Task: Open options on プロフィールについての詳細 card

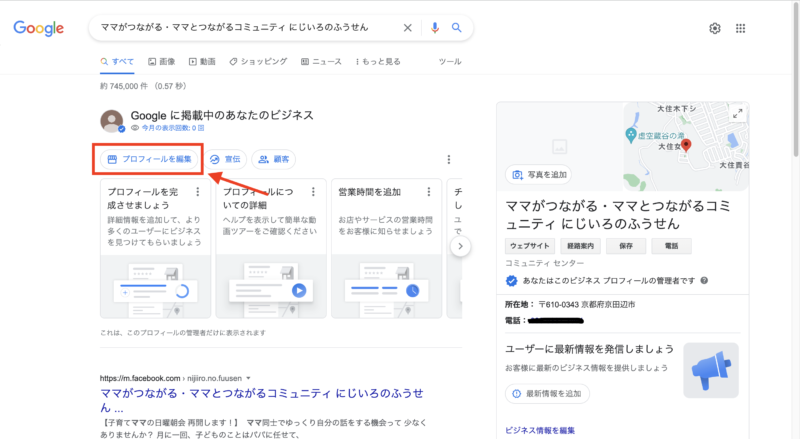Action: 313,192
